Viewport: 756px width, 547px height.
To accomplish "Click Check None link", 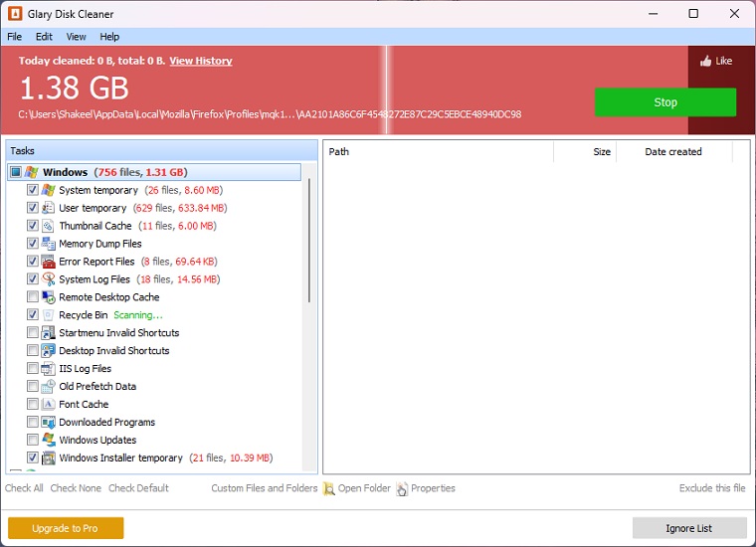I will coord(76,488).
